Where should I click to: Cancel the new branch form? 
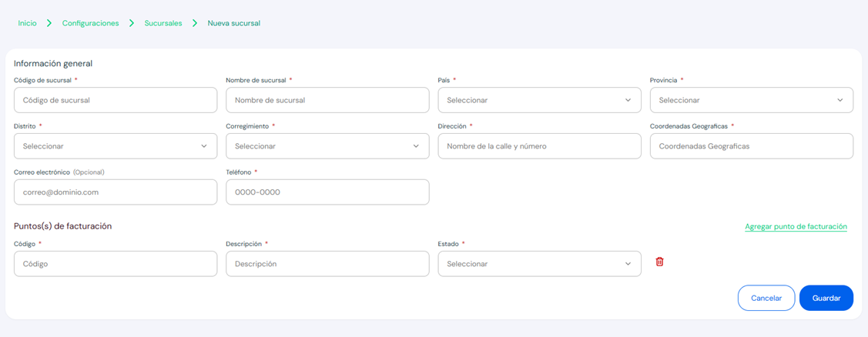coord(766,298)
